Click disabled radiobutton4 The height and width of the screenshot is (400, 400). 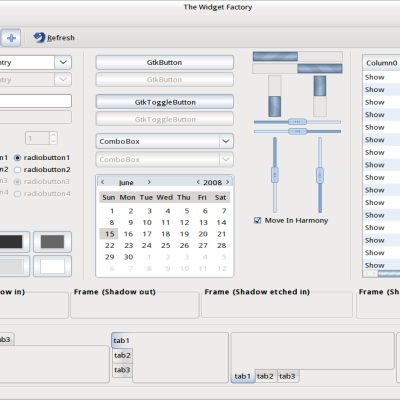(x=42, y=194)
